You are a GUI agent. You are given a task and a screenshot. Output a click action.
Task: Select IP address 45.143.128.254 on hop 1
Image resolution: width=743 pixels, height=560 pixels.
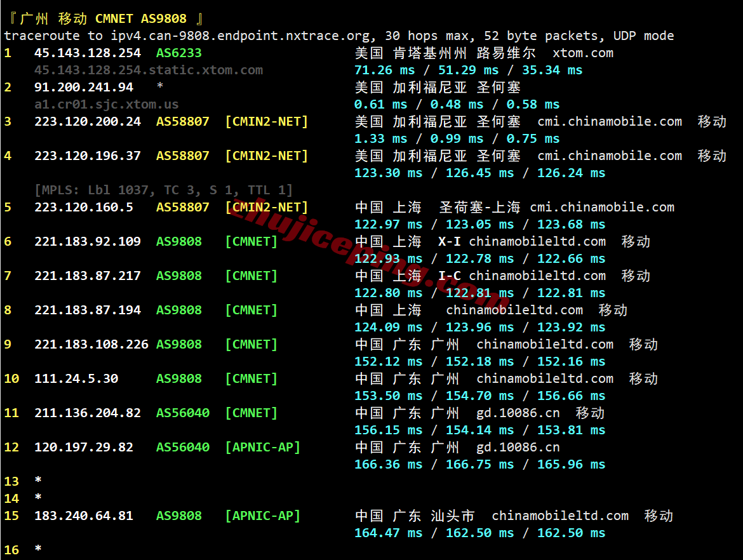pyautogui.click(x=87, y=53)
